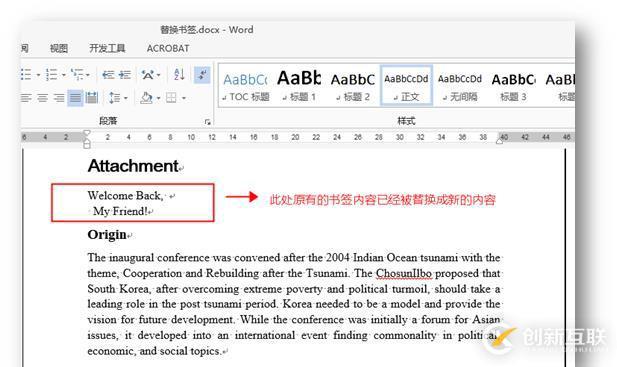Viewport: 617px width, 367px height.
Task: Open paragraph settings dialog launcher
Action: (208, 122)
